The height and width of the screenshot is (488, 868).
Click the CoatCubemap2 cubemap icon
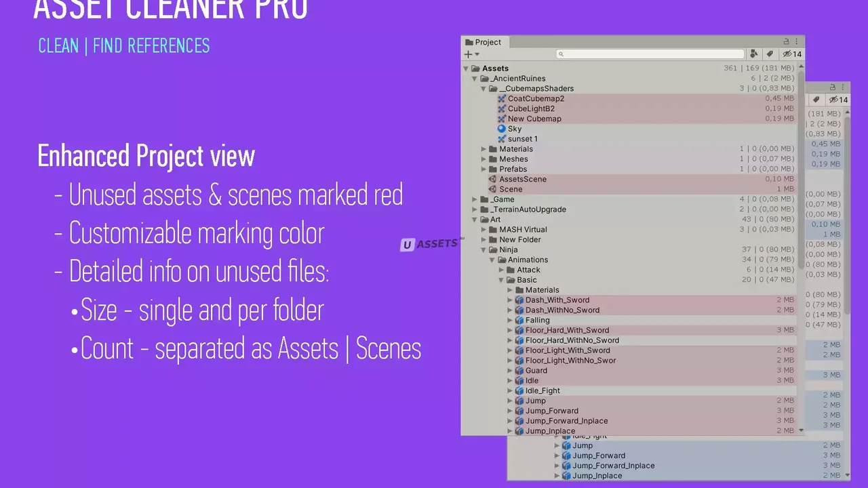(502, 98)
